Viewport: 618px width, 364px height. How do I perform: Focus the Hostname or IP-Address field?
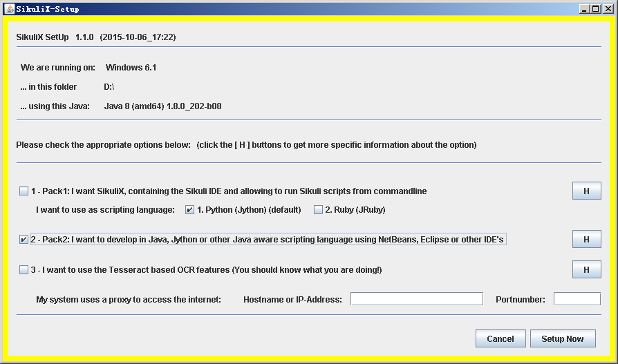(417, 299)
